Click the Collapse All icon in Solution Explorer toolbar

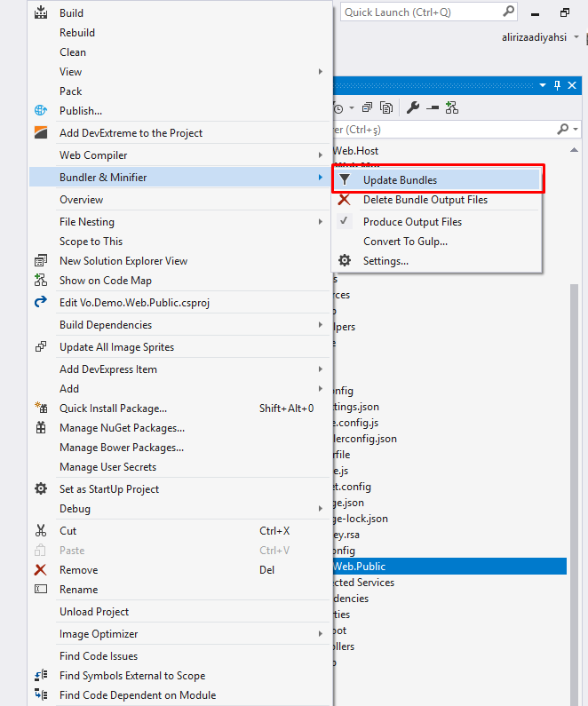(368, 107)
